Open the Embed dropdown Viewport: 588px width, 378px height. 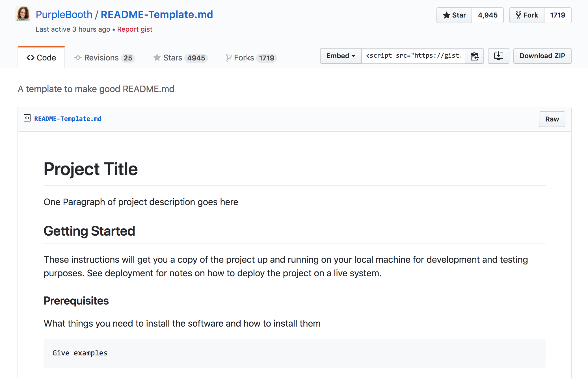pyautogui.click(x=341, y=56)
